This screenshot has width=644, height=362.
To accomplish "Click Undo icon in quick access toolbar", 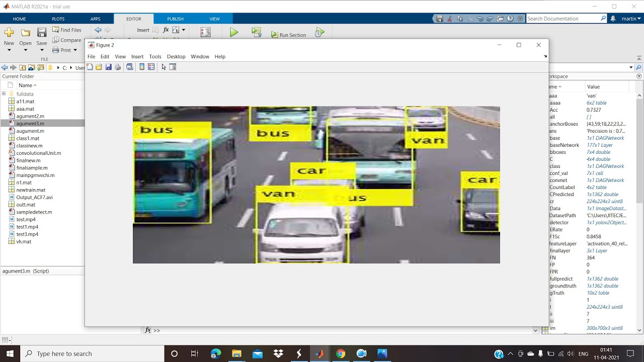I will tap(480, 19).
